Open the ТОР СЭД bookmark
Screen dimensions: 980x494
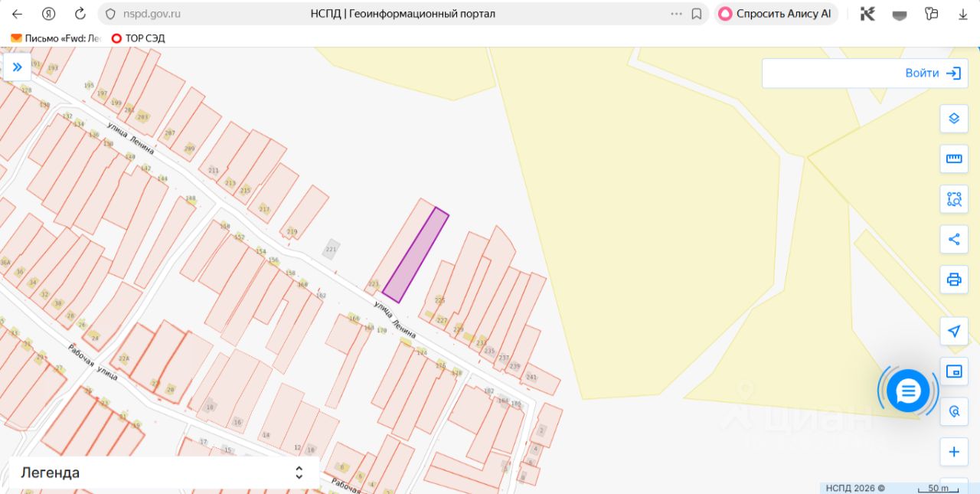tap(138, 38)
